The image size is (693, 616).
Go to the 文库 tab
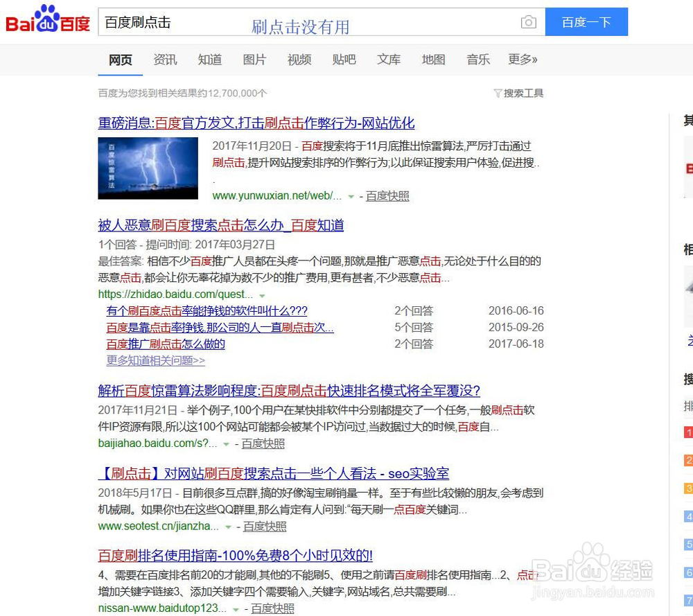pos(389,60)
